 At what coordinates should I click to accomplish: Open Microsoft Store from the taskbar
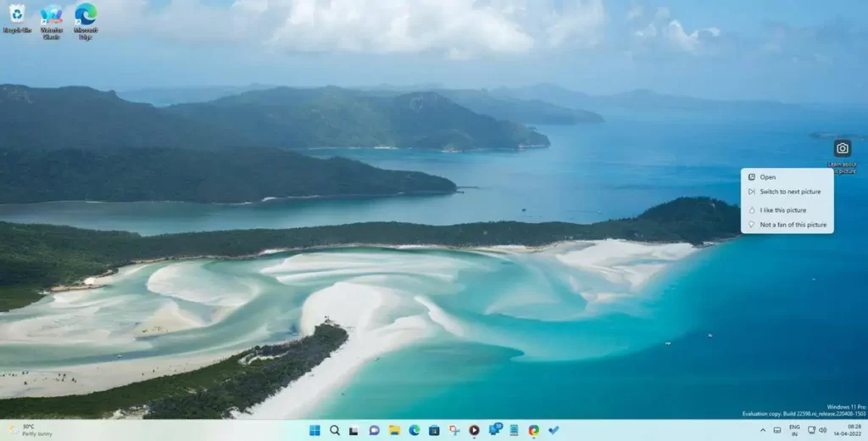[434, 430]
